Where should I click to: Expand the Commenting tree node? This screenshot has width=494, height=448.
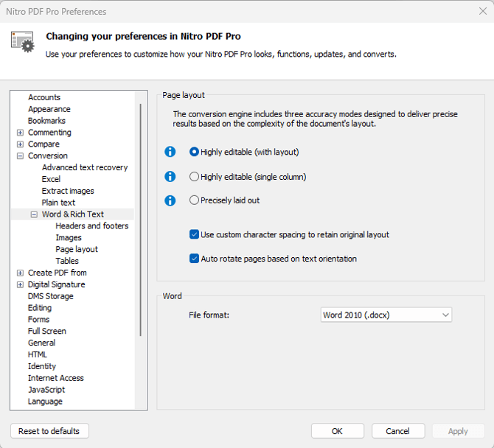click(20, 133)
